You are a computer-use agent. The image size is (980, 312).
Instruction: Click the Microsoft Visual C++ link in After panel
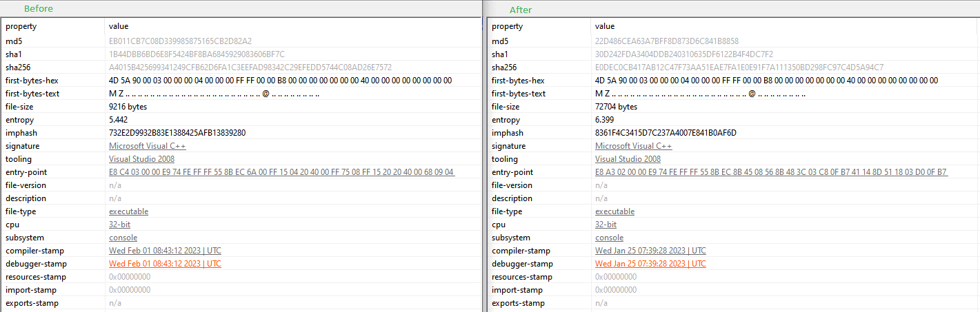[x=633, y=146]
